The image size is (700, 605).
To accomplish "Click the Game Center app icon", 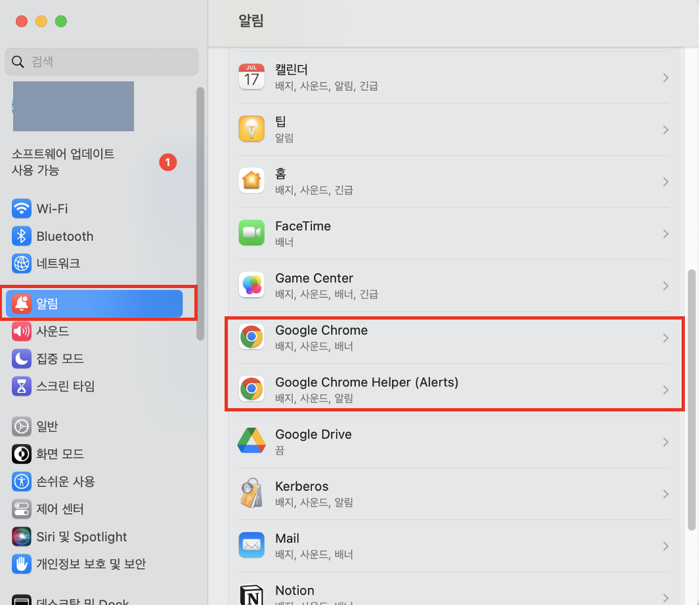I will click(252, 285).
